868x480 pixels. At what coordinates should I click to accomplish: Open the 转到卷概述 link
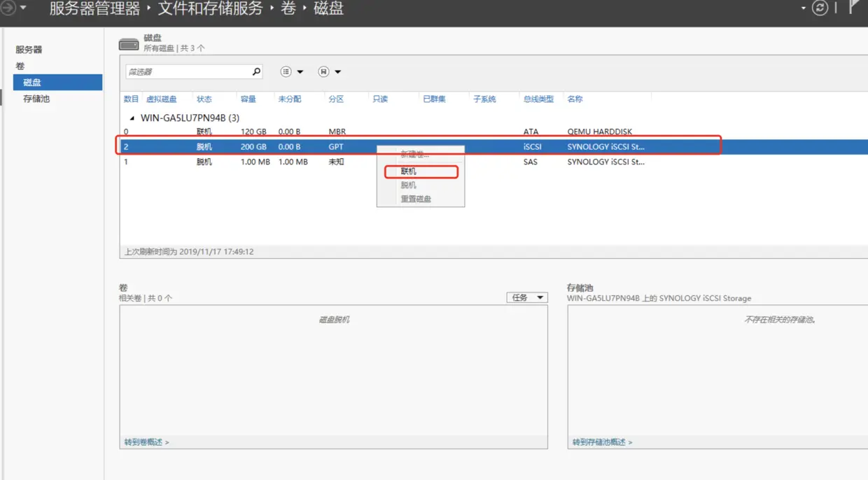[146, 442]
